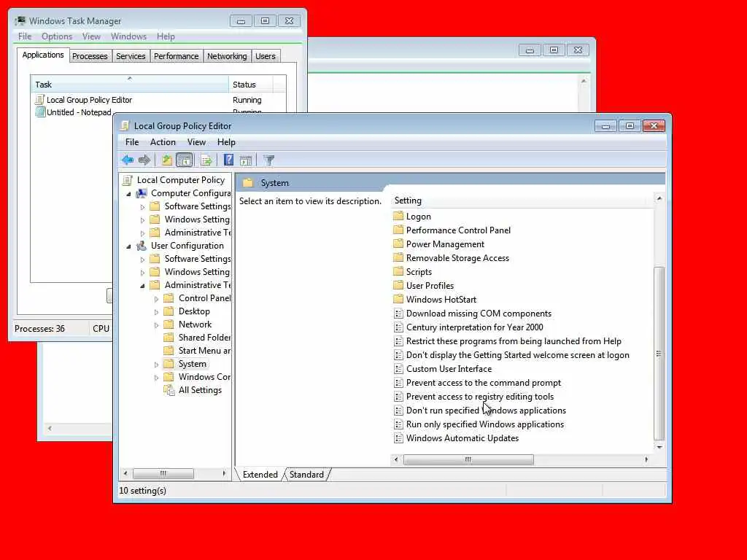
Task: Click scroll-down arrow of settings list
Action: pos(659,447)
